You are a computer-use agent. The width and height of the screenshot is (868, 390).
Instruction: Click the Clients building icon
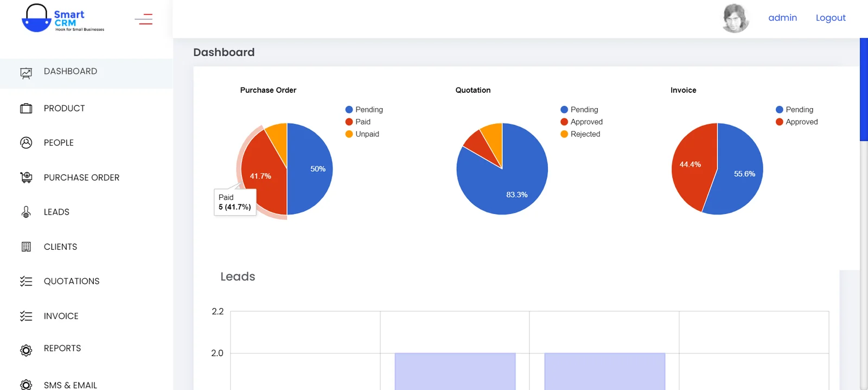tap(26, 247)
